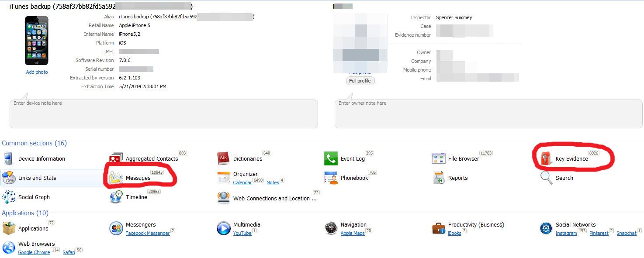Open the Timeline clock icon

(x=116, y=197)
